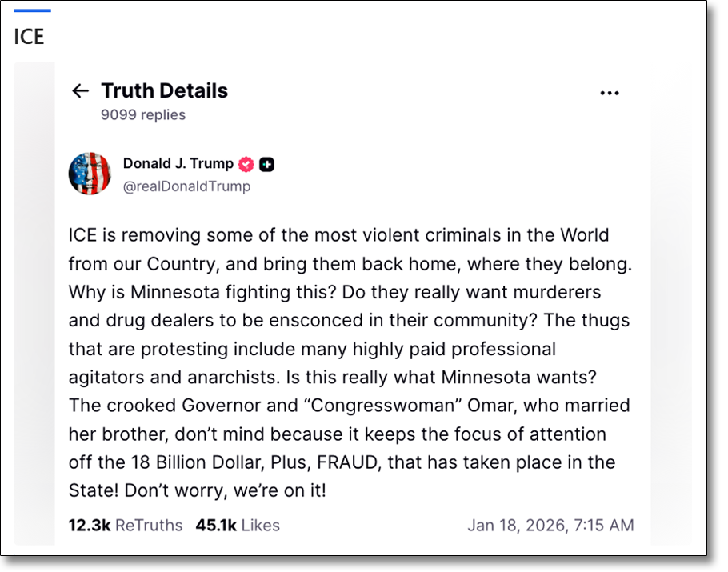Click the post's opening line about ICE

pos(338,236)
